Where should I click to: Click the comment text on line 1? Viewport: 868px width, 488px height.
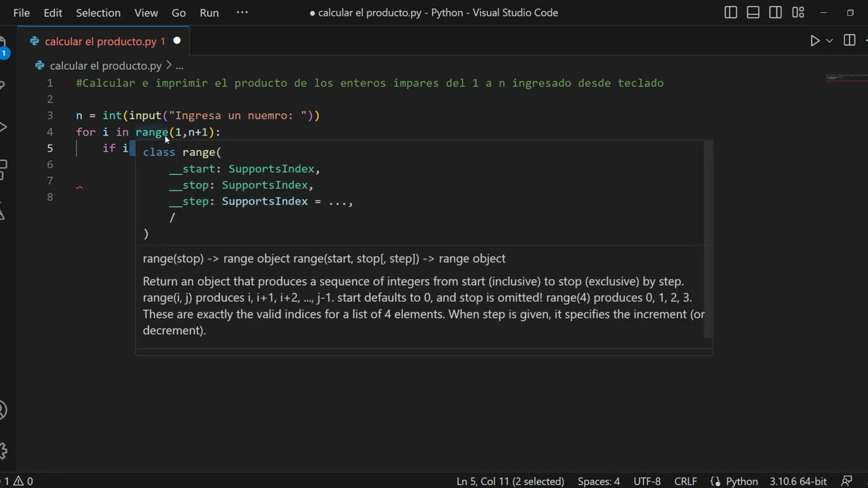[x=370, y=83]
